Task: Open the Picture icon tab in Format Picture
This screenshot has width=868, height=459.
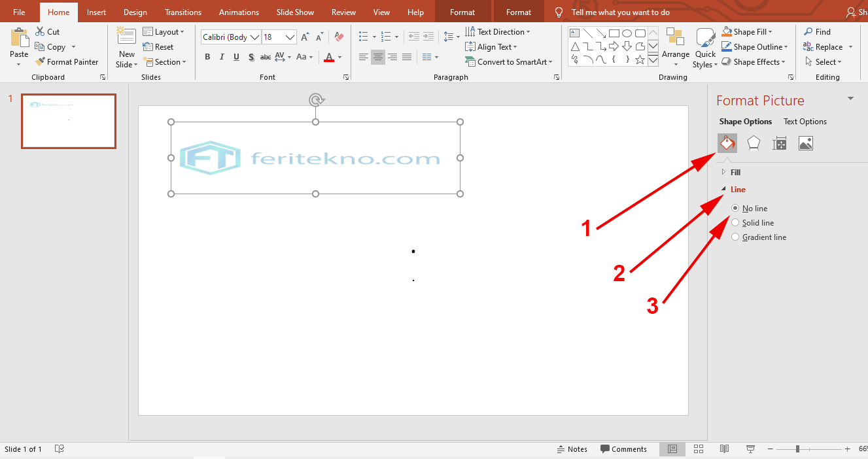Action: click(x=806, y=143)
